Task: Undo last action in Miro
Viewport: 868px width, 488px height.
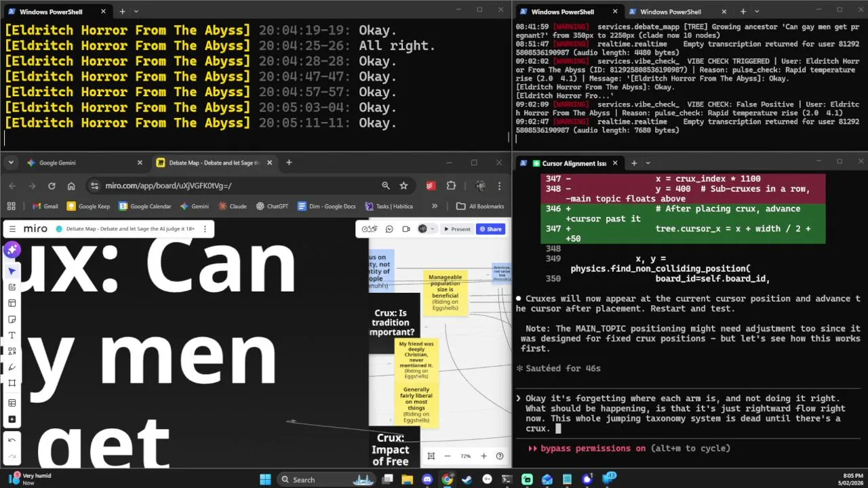Action: pos(12,440)
